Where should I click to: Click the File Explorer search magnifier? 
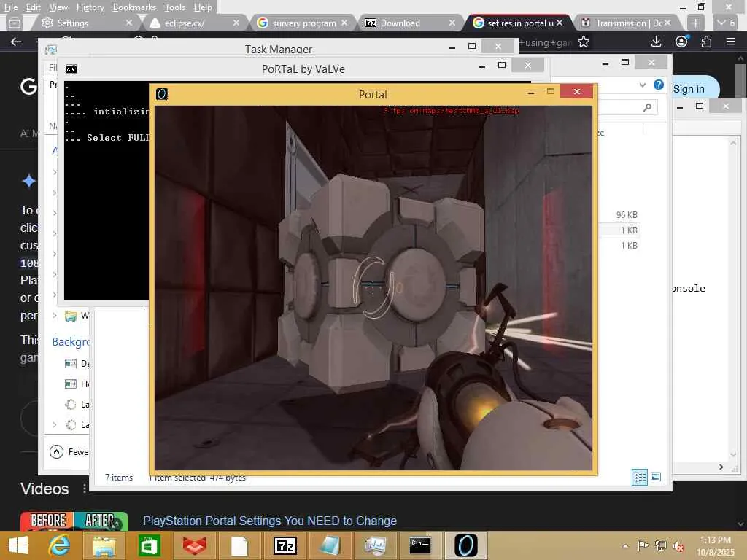pyautogui.click(x=648, y=107)
